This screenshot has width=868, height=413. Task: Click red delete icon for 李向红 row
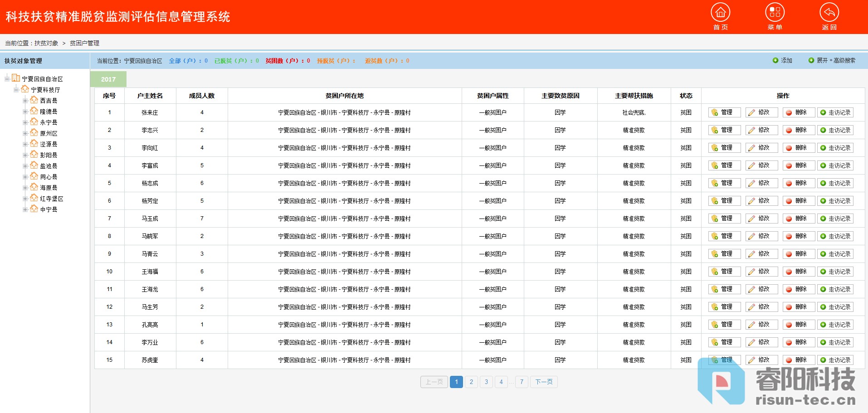tap(789, 148)
